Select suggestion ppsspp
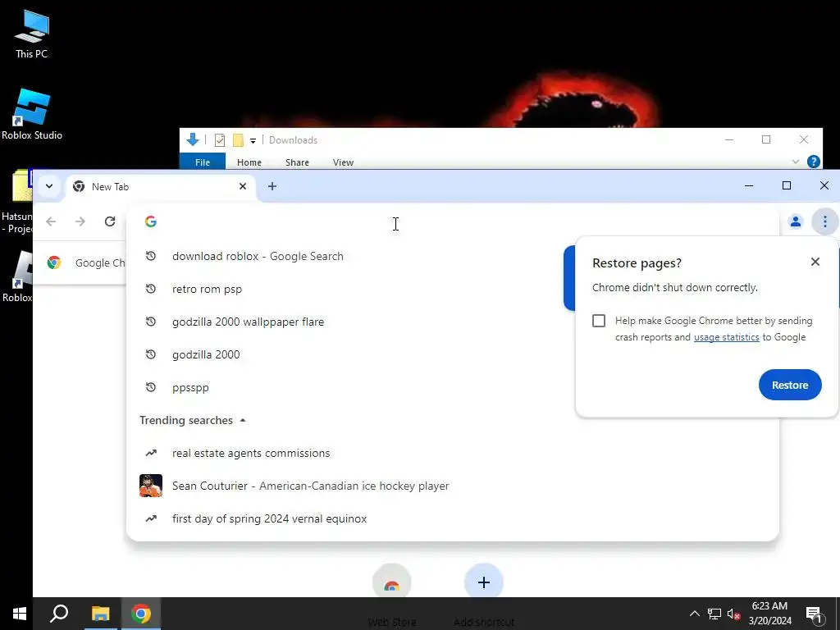The width and height of the screenshot is (840, 630). (453, 387)
